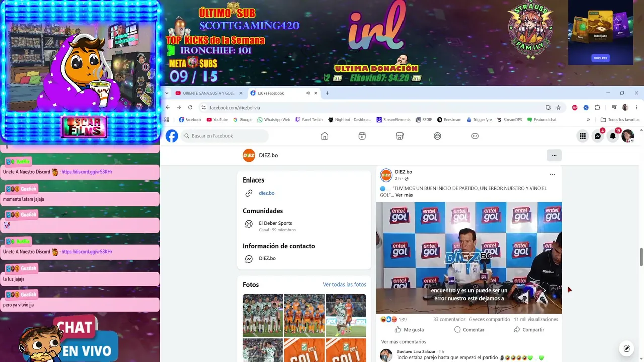Open the DIEZ.bo page three-dot options

[554, 155]
